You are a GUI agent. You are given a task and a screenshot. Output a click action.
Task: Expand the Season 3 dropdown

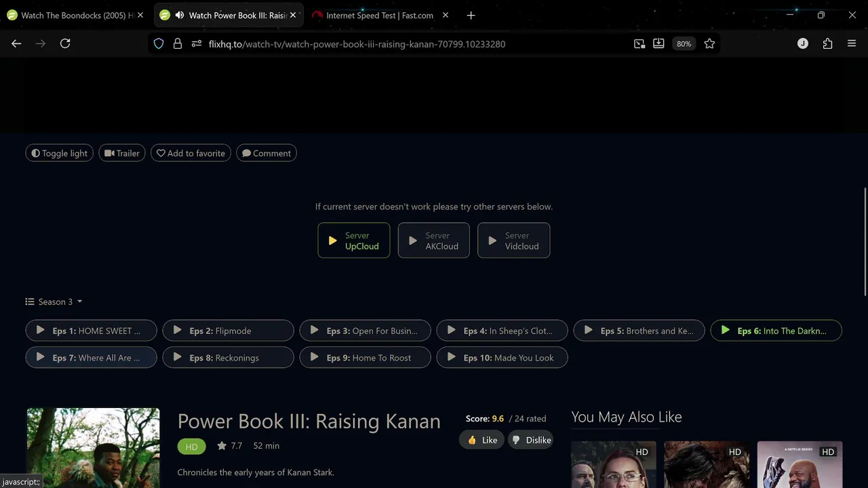click(54, 302)
